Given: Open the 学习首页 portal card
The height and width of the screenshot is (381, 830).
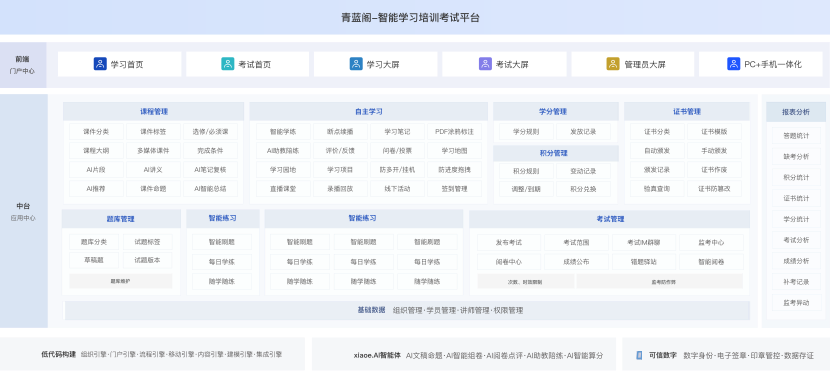Looking at the screenshot, I should [x=120, y=64].
